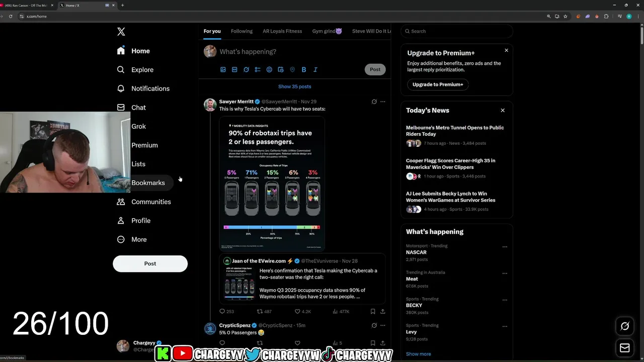Like the CrypticSpenz post

point(297,343)
